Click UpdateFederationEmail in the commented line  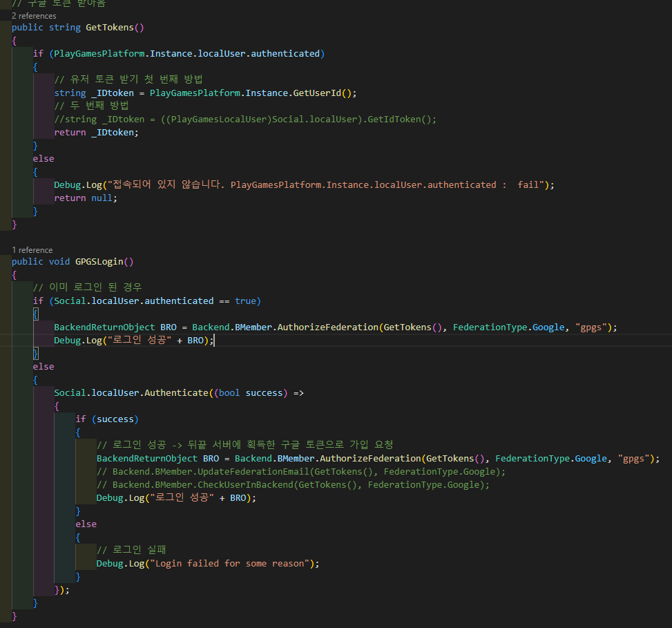253,472
